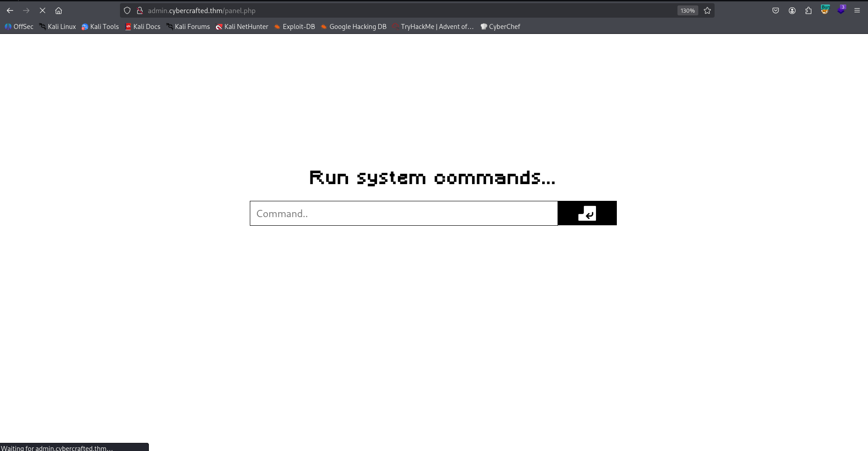
Task: Reset page zoom via the 130% indicator
Action: point(687,10)
